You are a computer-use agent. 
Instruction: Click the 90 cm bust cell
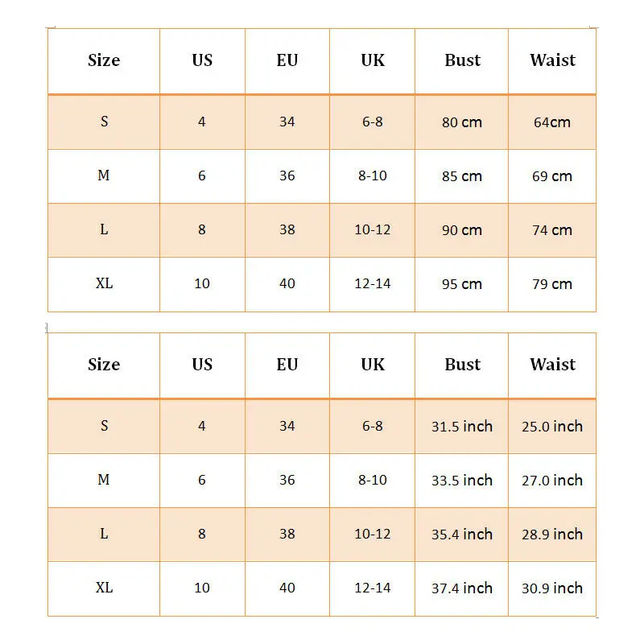[461, 230]
